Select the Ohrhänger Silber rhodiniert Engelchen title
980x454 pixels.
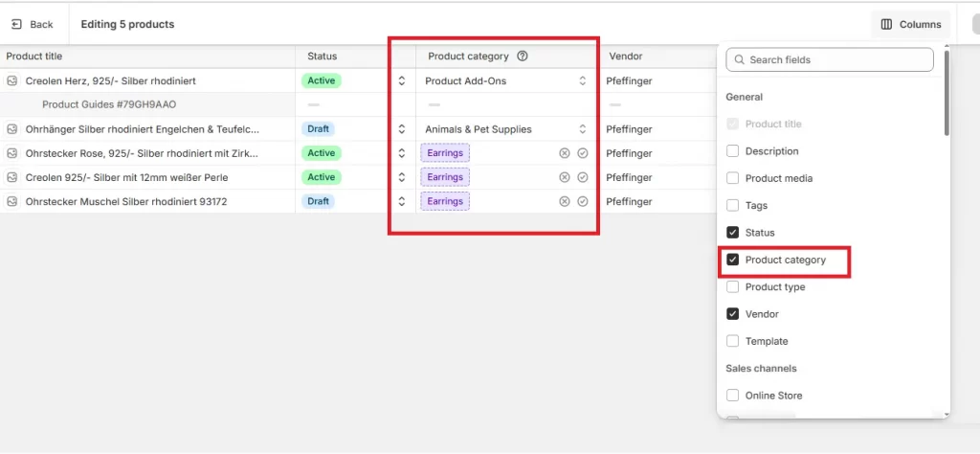tap(143, 129)
